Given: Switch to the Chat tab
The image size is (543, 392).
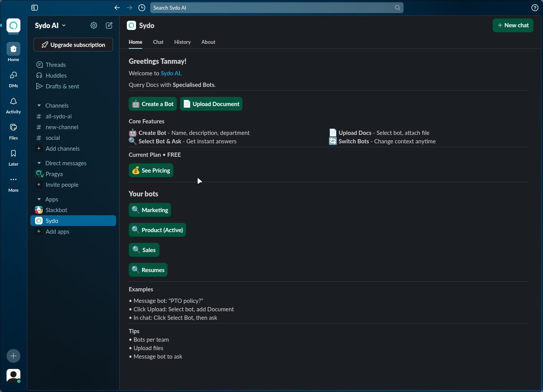Looking at the screenshot, I should pyautogui.click(x=158, y=42).
